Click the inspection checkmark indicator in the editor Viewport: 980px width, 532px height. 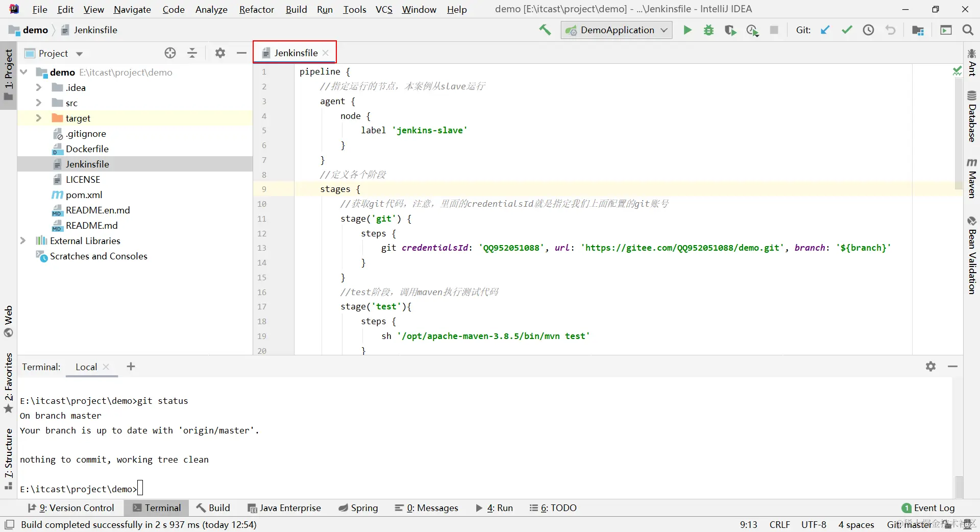click(957, 71)
